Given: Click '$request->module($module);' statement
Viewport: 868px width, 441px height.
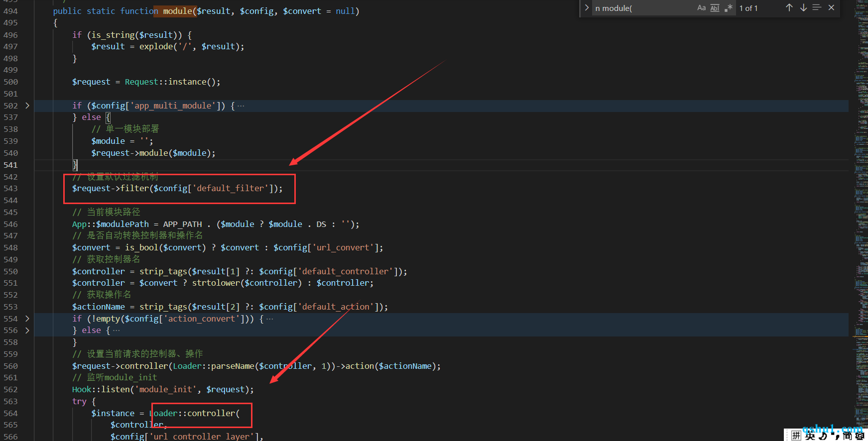Looking at the screenshot, I should (153, 153).
